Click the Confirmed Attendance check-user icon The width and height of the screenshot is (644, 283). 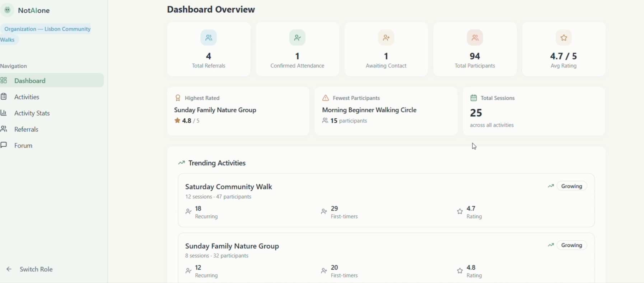(x=297, y=37)
